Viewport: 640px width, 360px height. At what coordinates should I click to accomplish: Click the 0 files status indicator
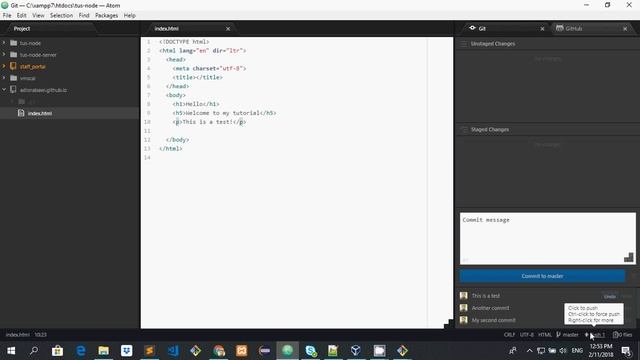(x=622, y=335)
